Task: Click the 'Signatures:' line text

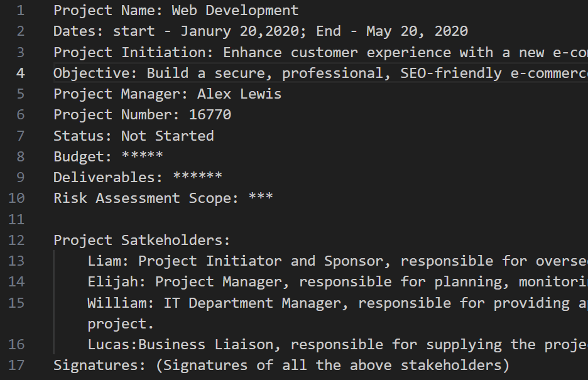Action: coord(281,366)
